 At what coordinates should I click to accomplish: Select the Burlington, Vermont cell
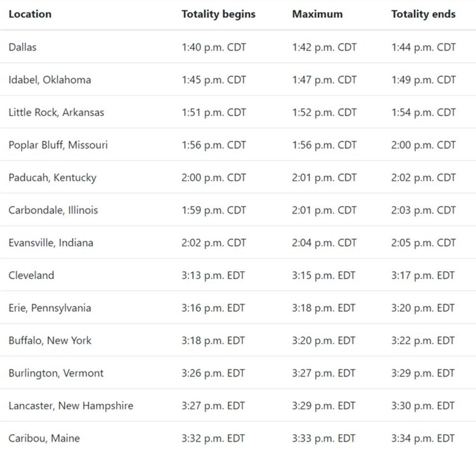(56, 373)
